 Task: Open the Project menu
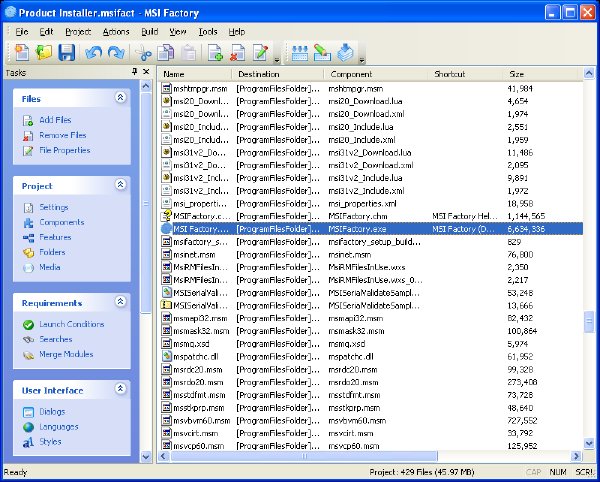(x=78, y=32)
